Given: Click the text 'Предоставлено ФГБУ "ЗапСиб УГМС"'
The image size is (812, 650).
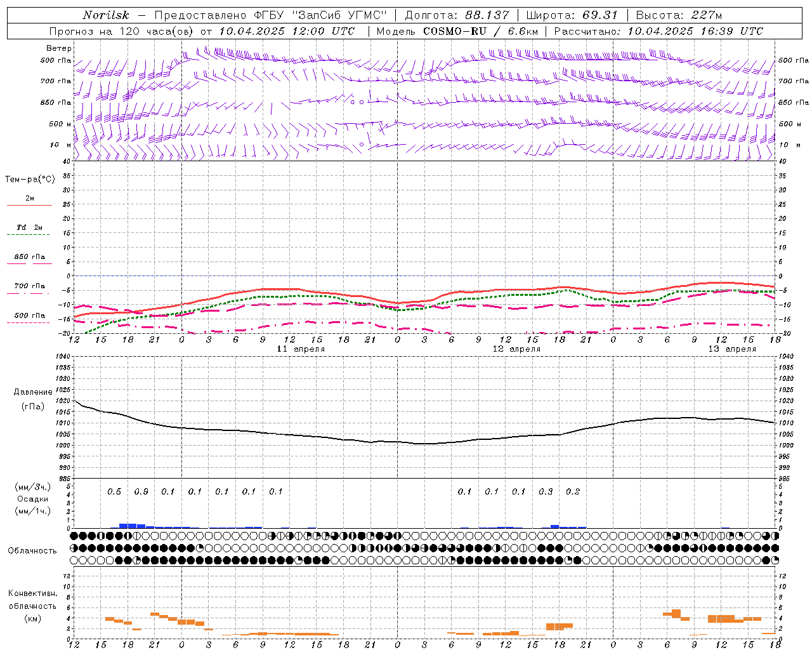Looking at the screenshot, I should pos(272,15).
